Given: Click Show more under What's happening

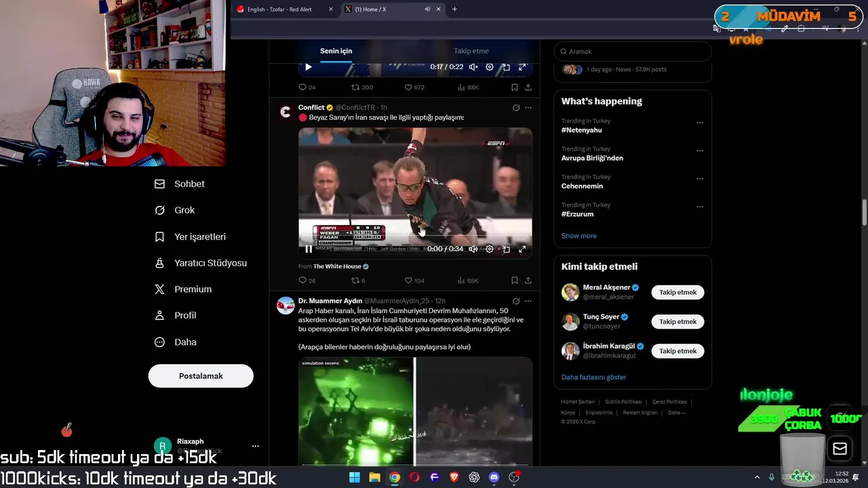Looking at the screenshot, I should pos(579,236).
